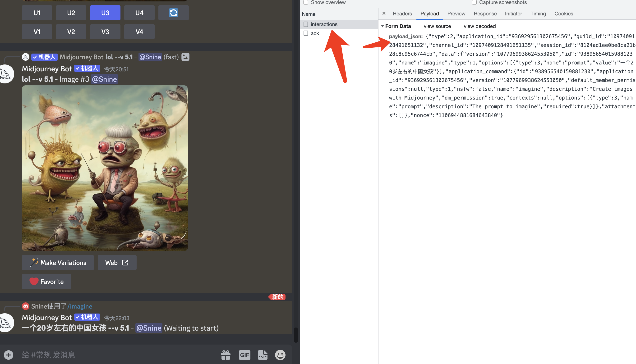Click the chat scrollbar thumb
This screenshot has height=364, width=636.
tap(296, 335)
